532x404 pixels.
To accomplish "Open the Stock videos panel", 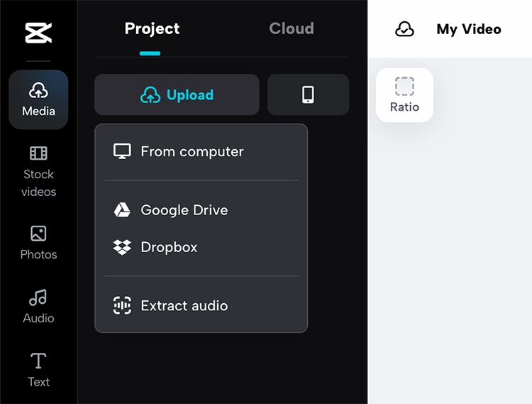I will (38, 171).
